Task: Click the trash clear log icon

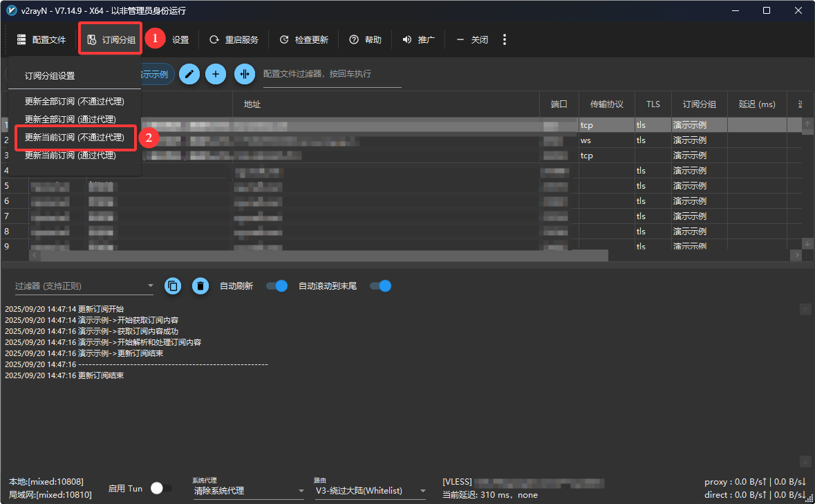Action: click(x=200, y=286)
